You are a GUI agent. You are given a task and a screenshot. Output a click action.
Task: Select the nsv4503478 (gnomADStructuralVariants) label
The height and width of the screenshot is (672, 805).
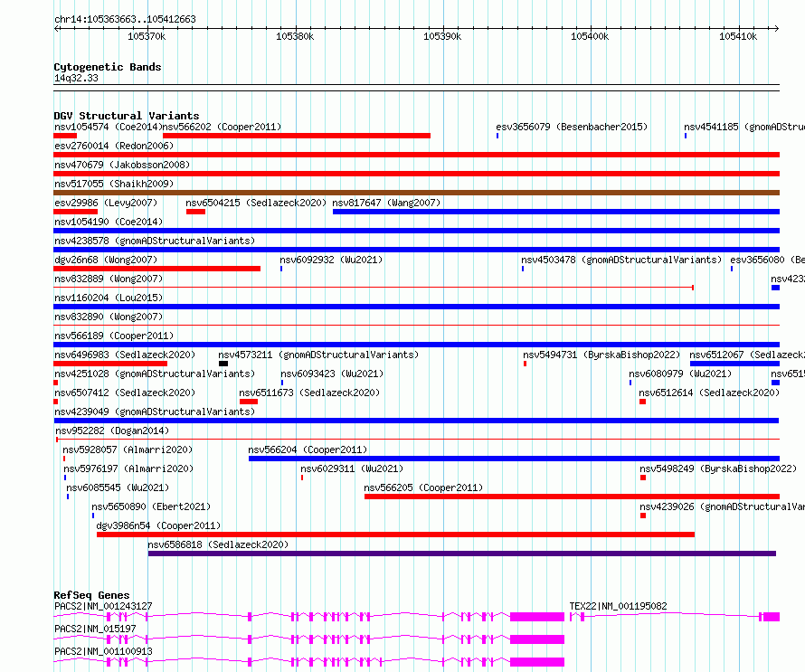(621, 260)
